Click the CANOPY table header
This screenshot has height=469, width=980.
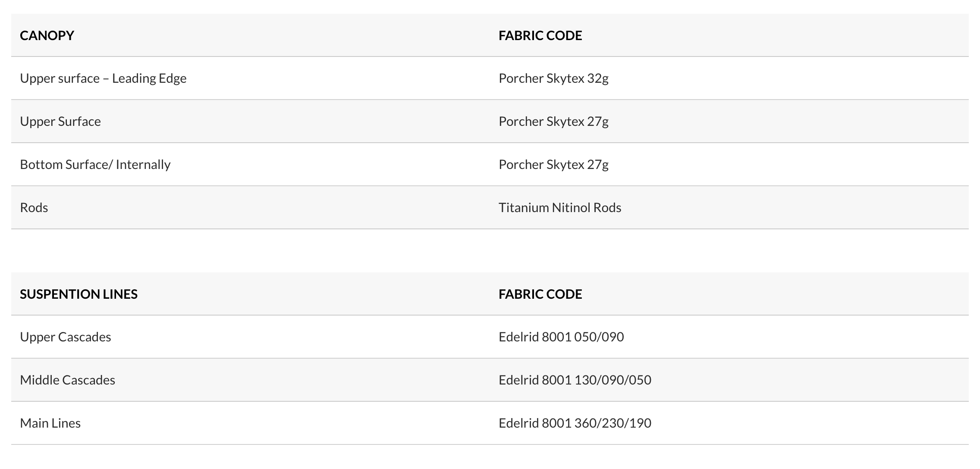[x=47, y=35]
